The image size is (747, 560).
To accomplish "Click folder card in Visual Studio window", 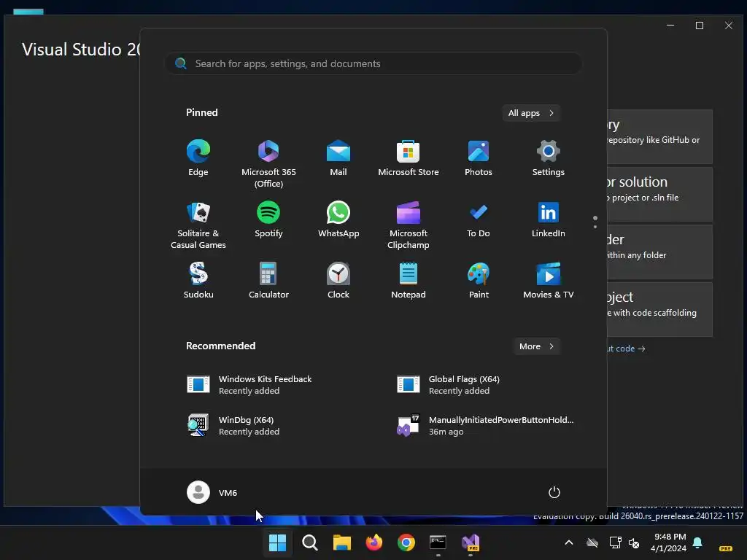I will pos(659,252).
